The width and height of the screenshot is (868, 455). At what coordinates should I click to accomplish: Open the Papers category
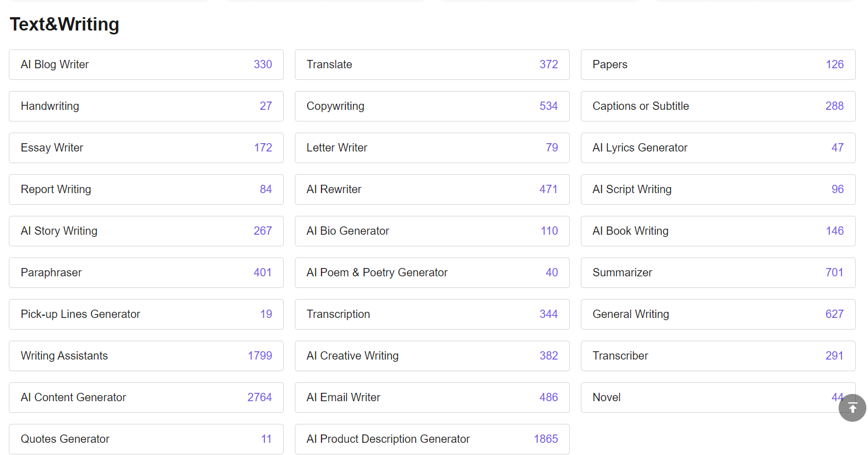tap(718, 64)
